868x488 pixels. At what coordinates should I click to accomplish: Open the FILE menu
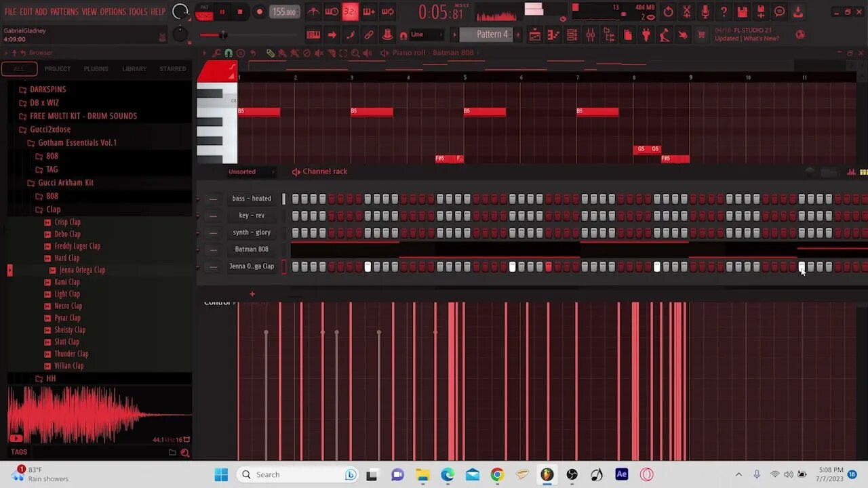(x=10, y=12)
